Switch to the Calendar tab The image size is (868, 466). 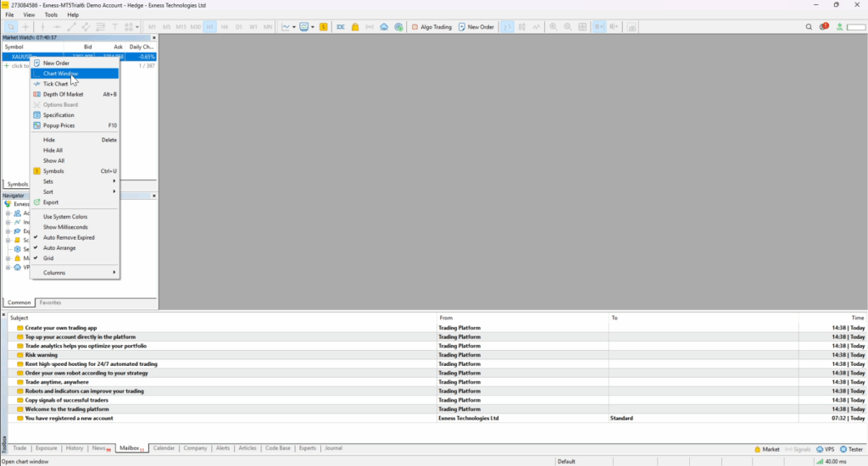click(x=164, y=448)
